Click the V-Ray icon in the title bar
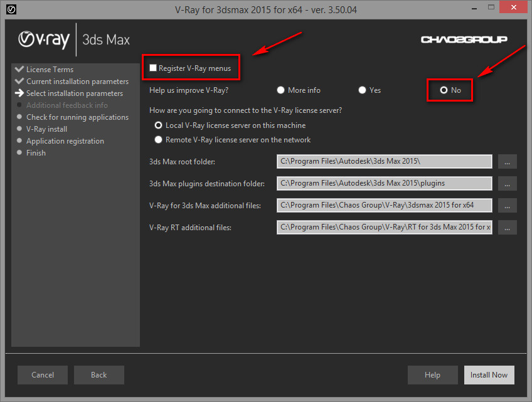532x402 pixels. click(11, 9)
